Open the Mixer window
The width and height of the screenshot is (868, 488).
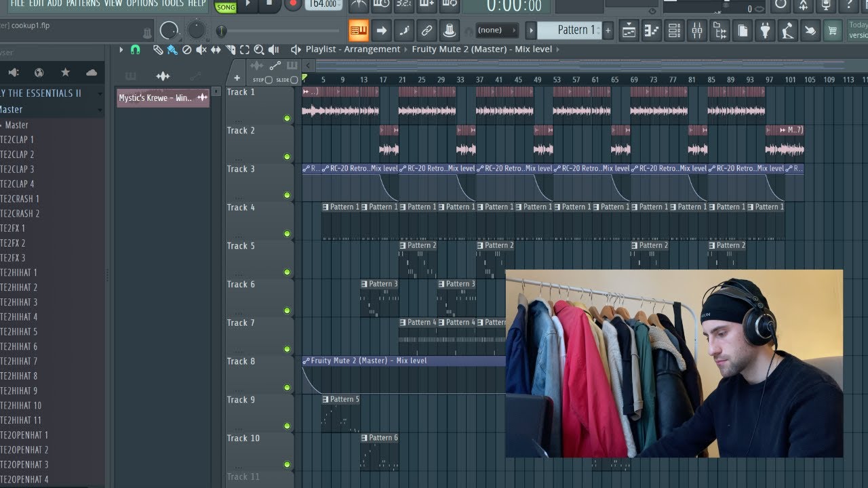[x=697, y=30]
